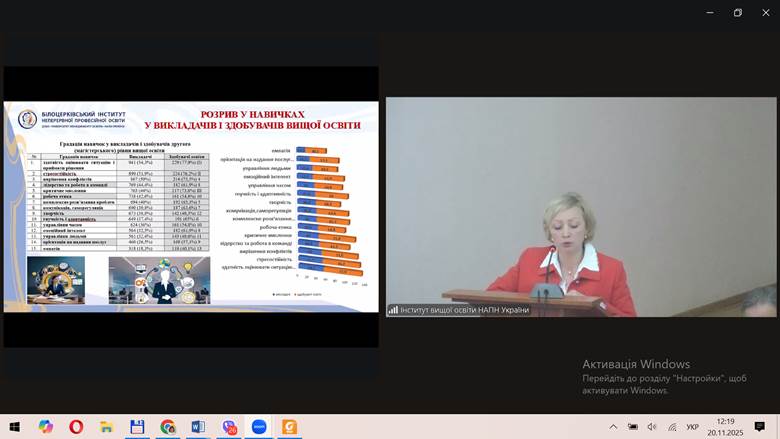Click the blue floppy-disk app in taskbar
780x439 pixels.
137,427
